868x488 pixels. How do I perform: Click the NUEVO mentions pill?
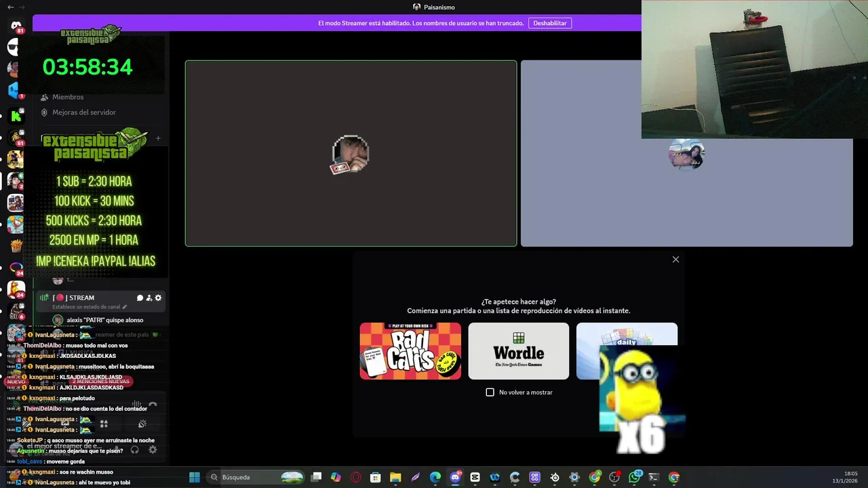point(16,382)
